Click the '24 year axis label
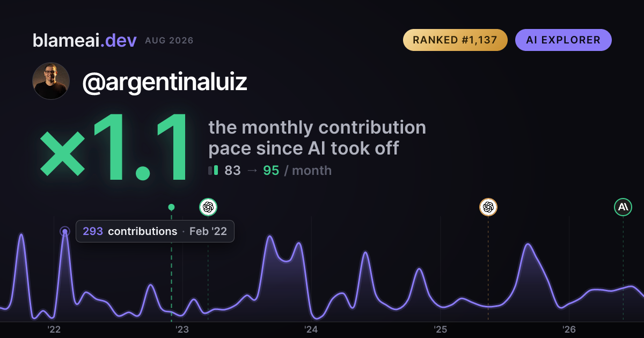The height and width of the screenshot is (338, 644). [x=311, y=329]
